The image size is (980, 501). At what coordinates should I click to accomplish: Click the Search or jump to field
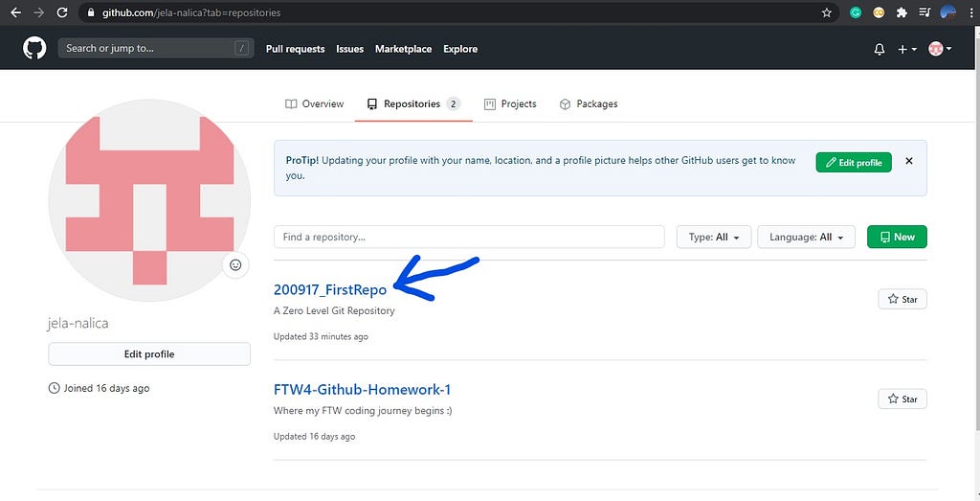pyautogui.click(x=156, y=48)
